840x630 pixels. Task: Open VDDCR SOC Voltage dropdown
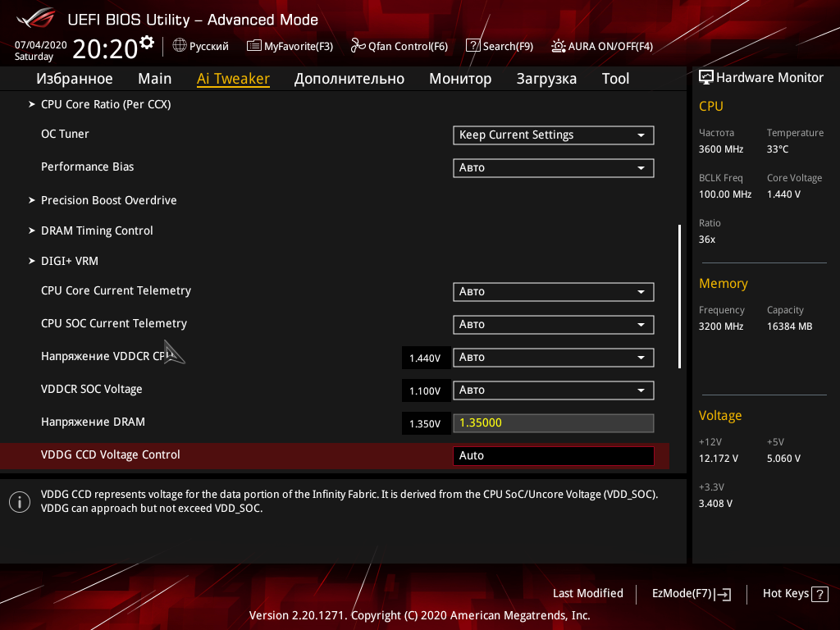554,390
